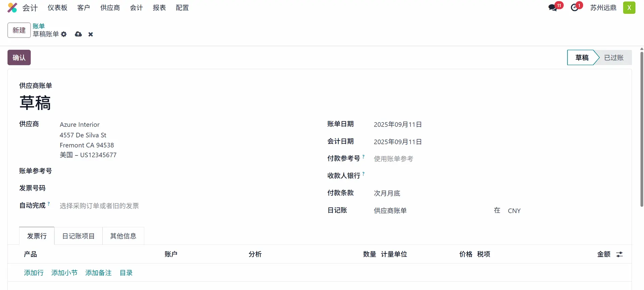Viewport: 644px width, 290px height.
Task: Open the 供应商 menu
Action: pos(110,8)
